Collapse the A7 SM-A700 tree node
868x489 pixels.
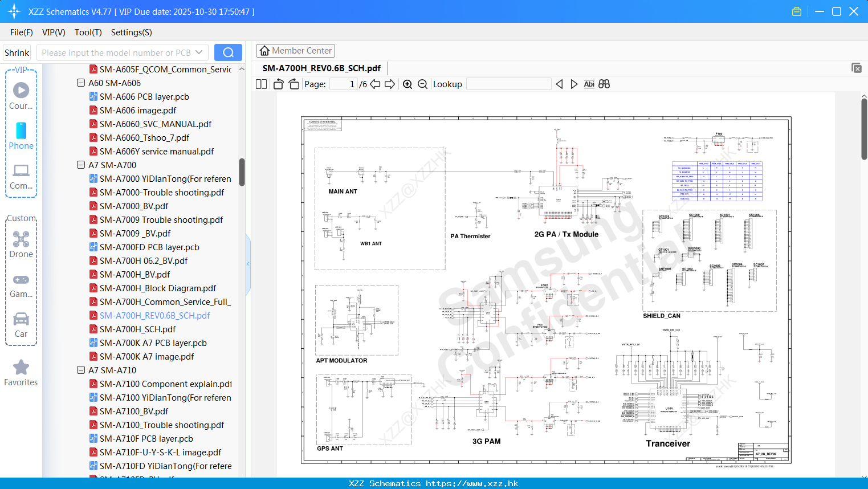(x=81, y=165)
